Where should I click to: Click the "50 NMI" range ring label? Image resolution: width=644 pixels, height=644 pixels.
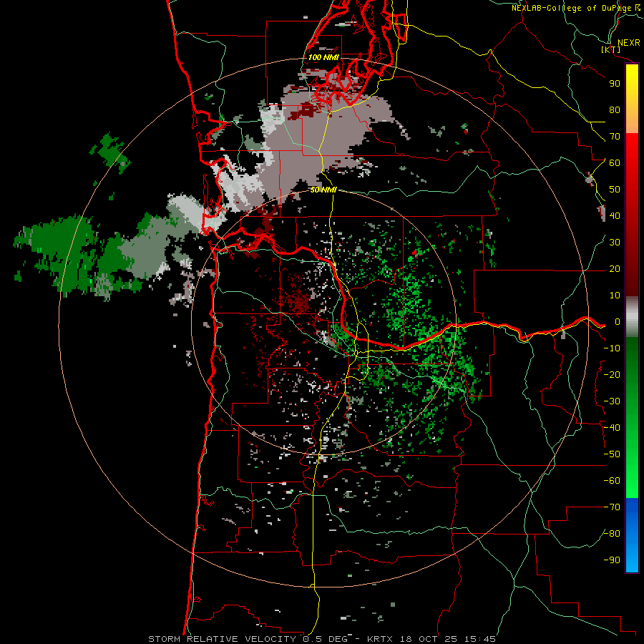[x=323, y=190]
